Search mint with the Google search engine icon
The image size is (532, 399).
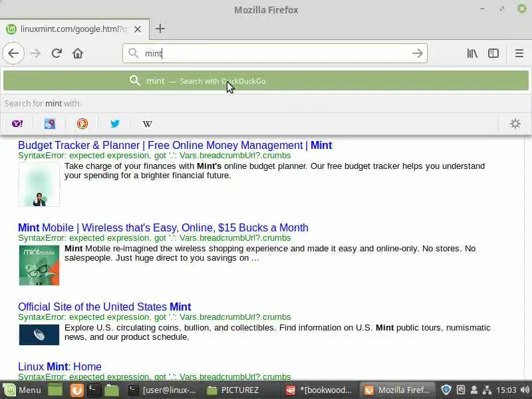(x=50, y=124)
